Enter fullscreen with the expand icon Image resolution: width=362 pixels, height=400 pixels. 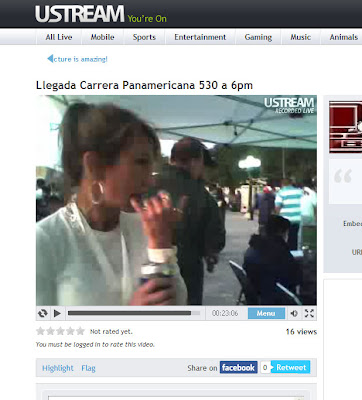[309, 313]
